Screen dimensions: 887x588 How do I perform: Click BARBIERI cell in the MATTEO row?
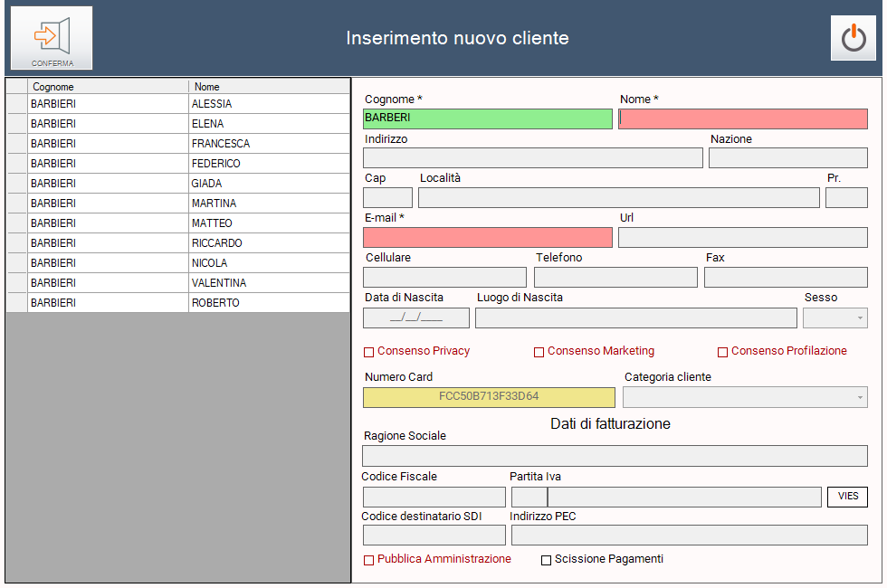point(108,223)
